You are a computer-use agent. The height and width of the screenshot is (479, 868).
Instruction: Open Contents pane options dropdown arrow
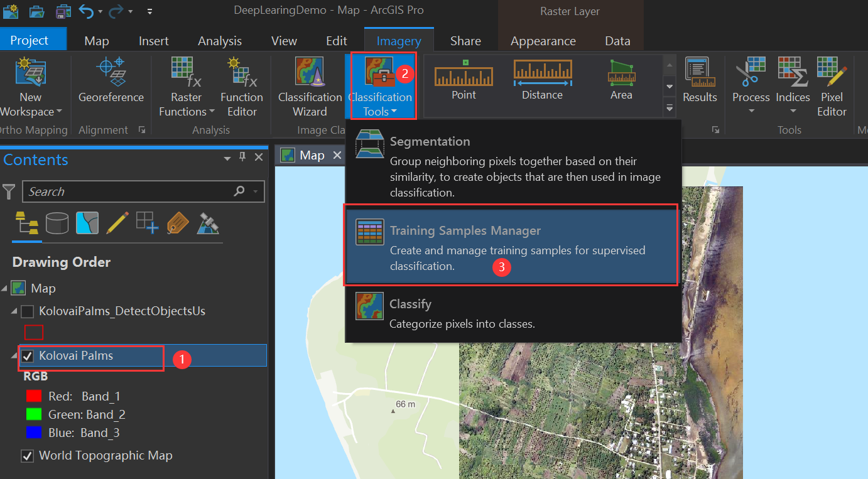(227, 159)
